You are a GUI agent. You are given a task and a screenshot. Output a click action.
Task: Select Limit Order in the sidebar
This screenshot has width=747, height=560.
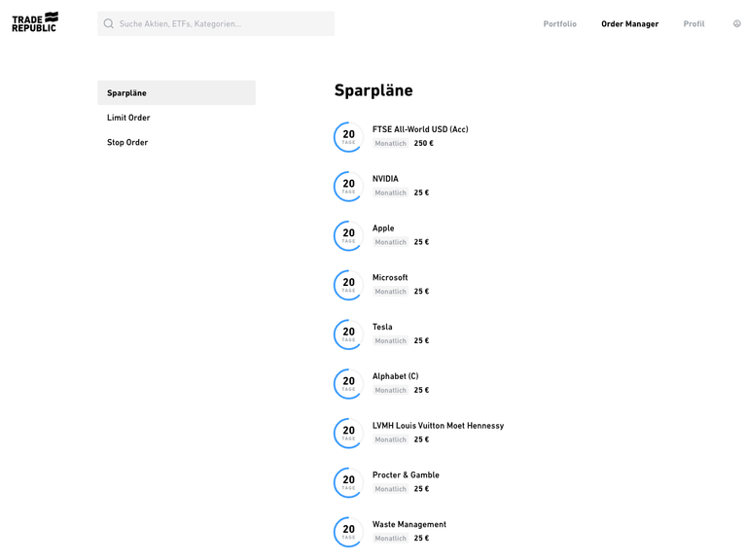[x=128, y=118]
